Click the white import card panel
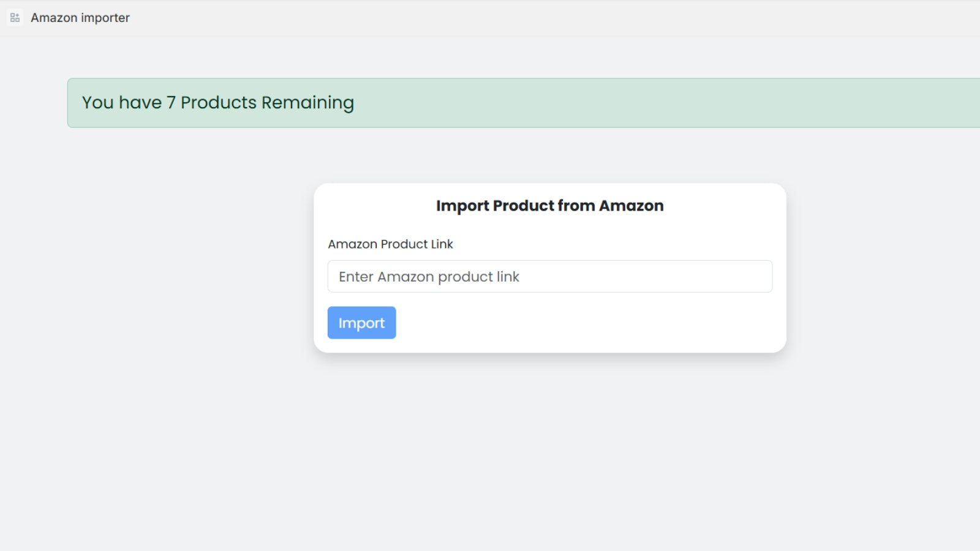The width and height of the screenshot is (980, 551). [x=549, y=268]
